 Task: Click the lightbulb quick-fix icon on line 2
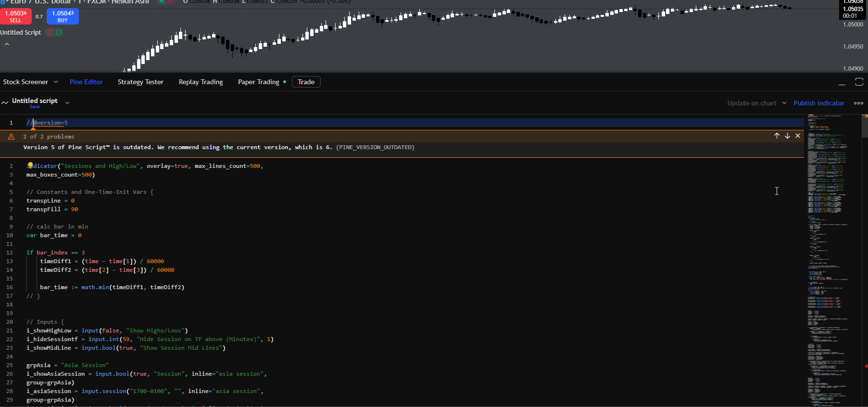coord(30,165)
